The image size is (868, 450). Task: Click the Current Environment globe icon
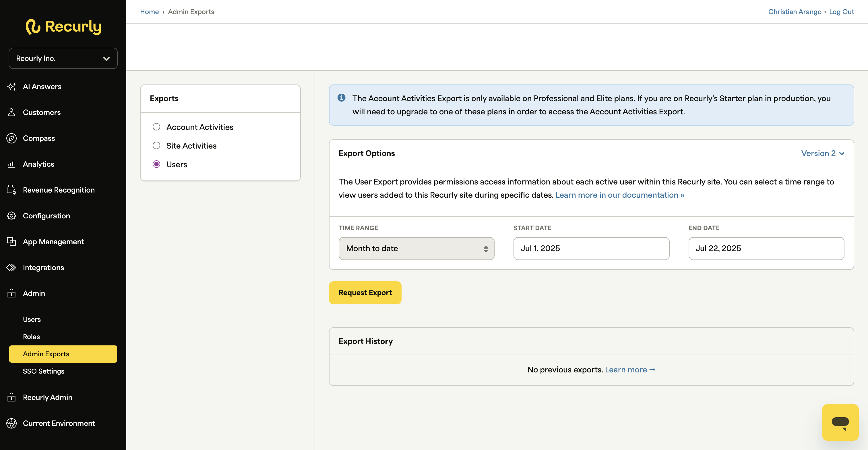point(11,423)
